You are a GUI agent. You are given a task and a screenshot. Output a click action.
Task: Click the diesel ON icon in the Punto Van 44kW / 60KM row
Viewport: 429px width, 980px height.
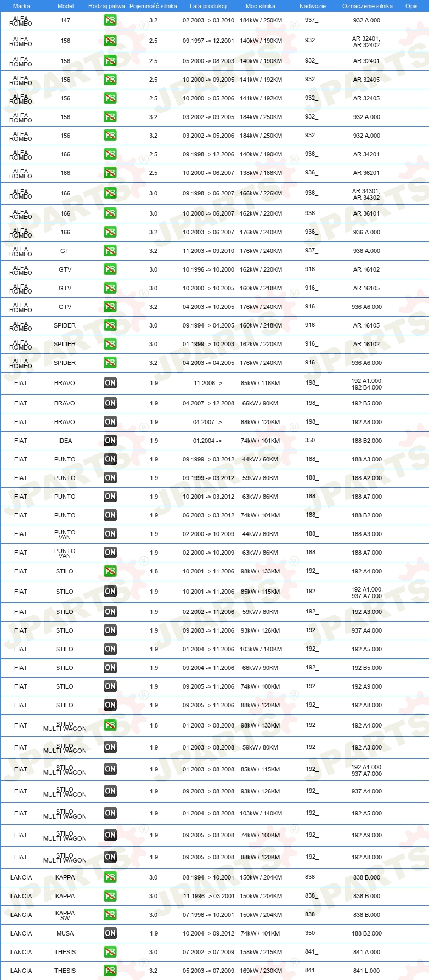point(110,534)
